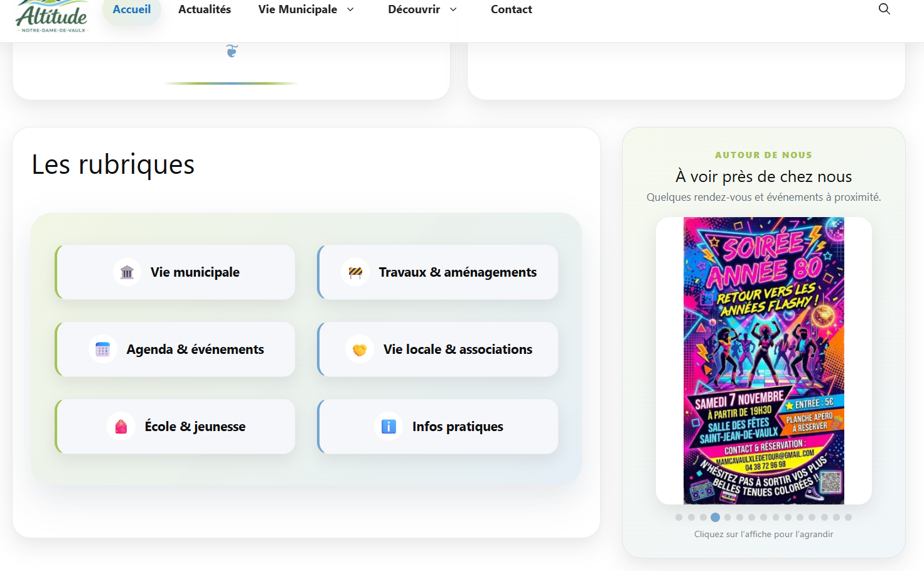Enlarge the Soirée Année 80 poster
The height and width of the screenshot is (571, 924).
(764, 361)
